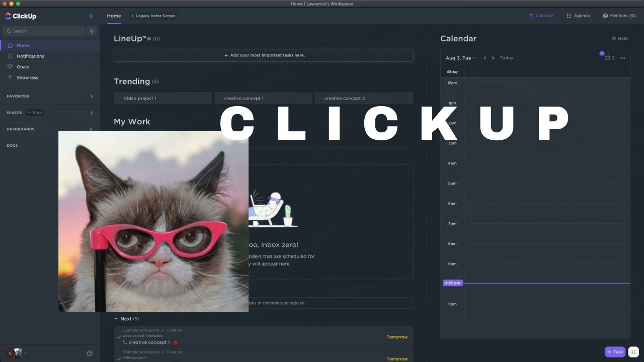The height and width of the screenshot is (362, 644).
Task: Open the apps grid icon beside + Task
Action: (x=633, y=352)
